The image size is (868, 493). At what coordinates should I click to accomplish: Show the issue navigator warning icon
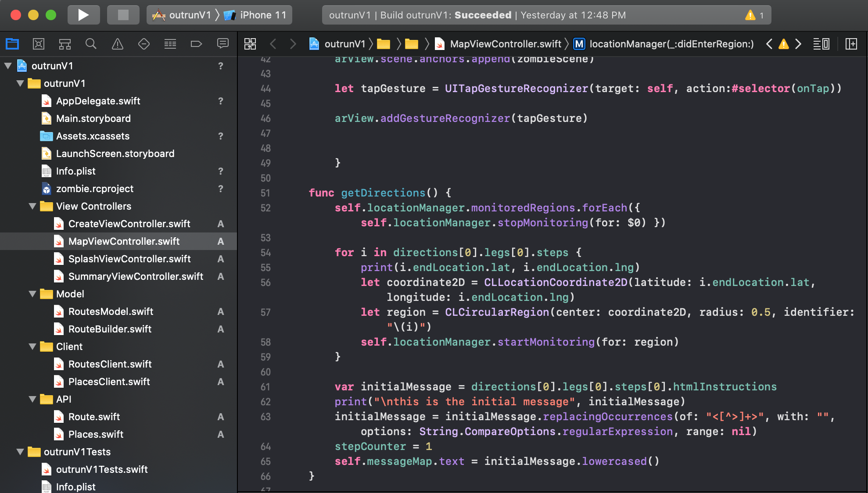(x=117, y=44)
